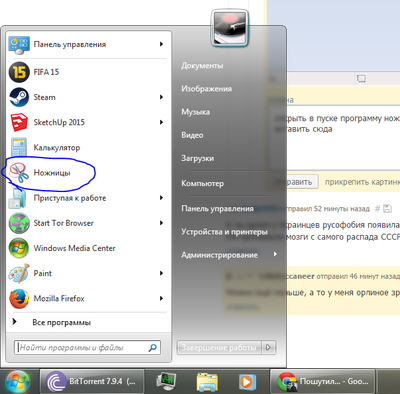Click the Steam logo icon
Image resolution: width=400 pixels, height=394 pixels.
pos(19,97)
